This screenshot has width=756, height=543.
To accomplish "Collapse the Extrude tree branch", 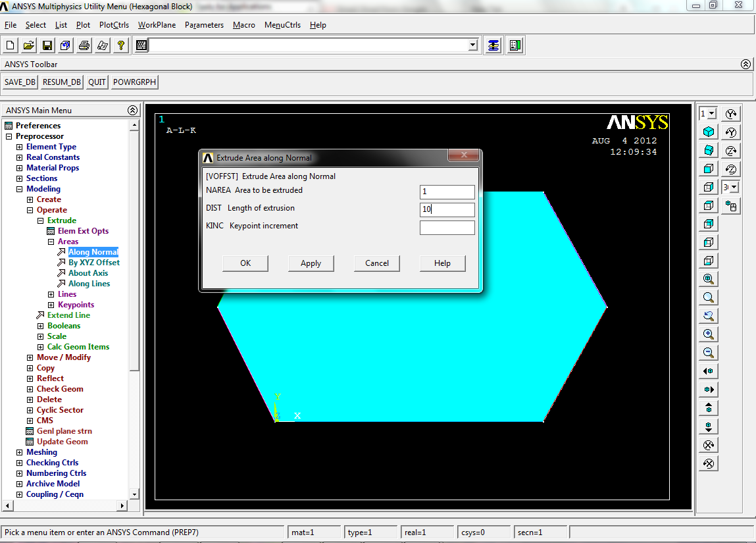I will [x=39, y=220].
